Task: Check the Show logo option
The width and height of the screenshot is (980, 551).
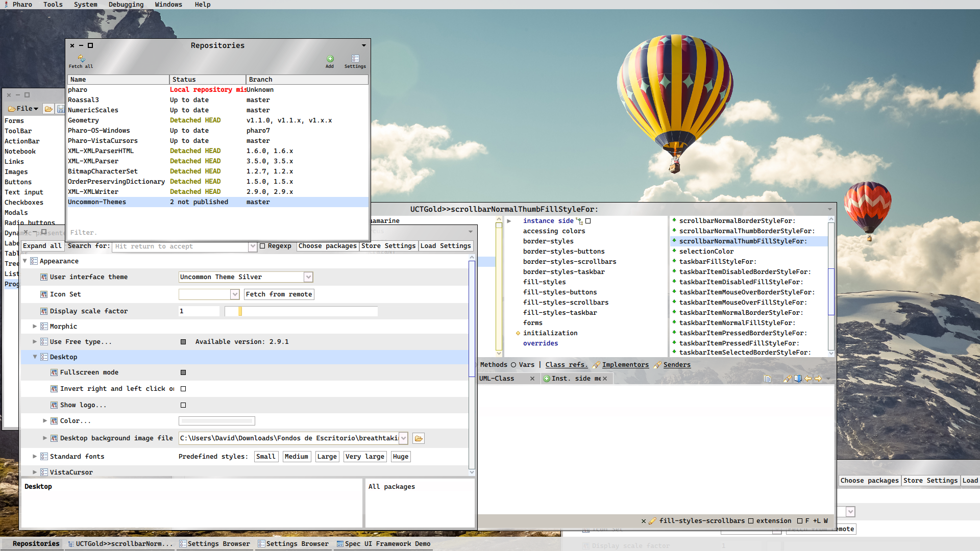Action: (183, 405)
